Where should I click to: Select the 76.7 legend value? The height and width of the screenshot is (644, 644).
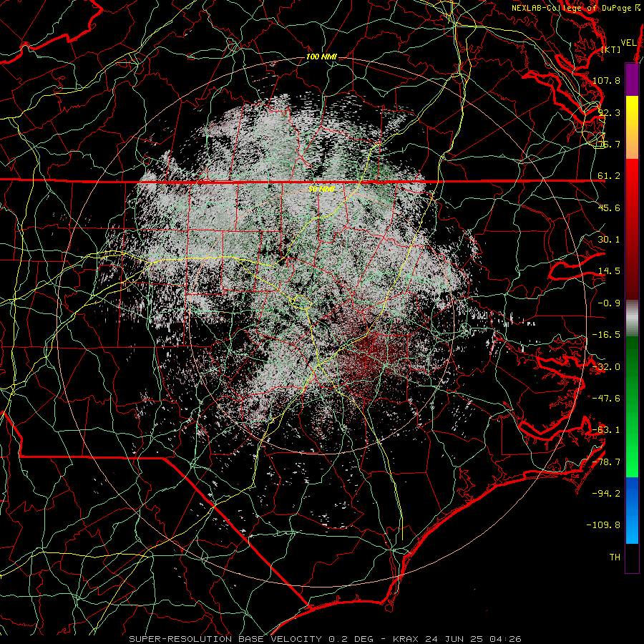(x=609, y=144)
